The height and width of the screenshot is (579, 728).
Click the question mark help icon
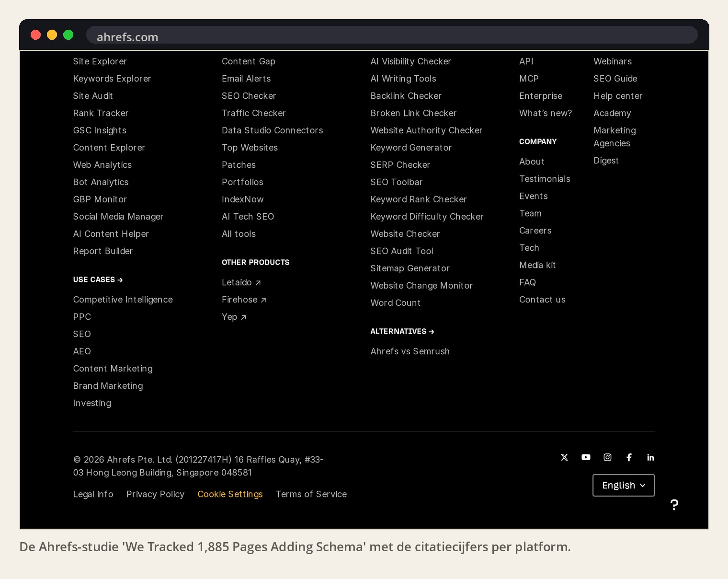coord(674,505)
